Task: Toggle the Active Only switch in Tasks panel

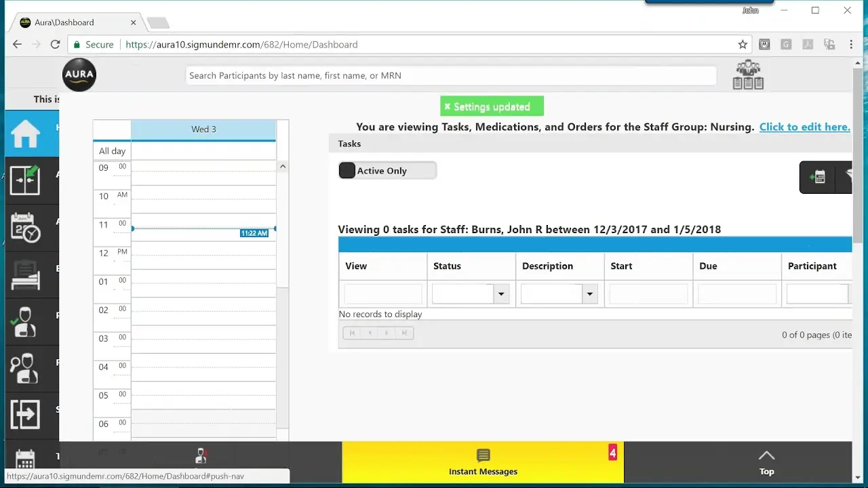Action: pyautogui.click(x=347, y=170)
